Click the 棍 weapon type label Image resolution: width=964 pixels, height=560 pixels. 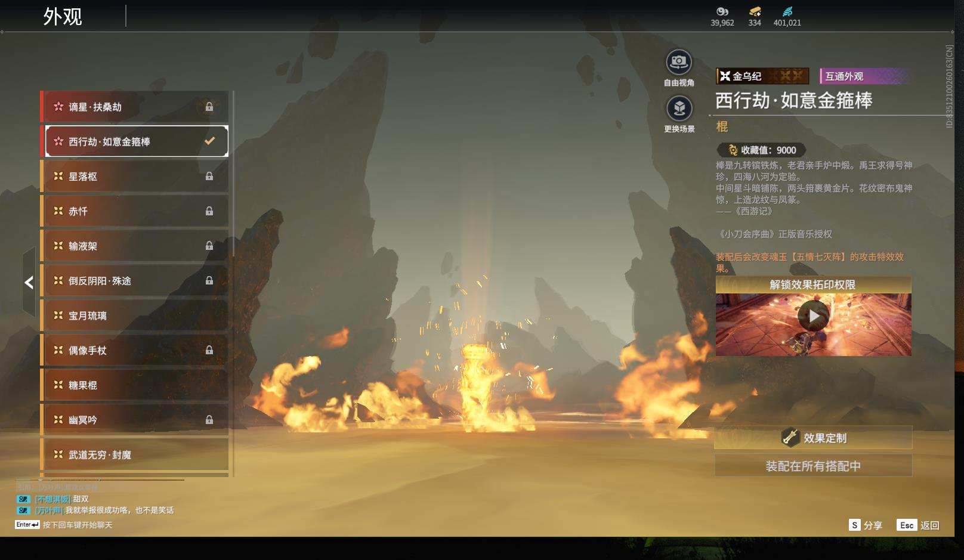[722, 126]
